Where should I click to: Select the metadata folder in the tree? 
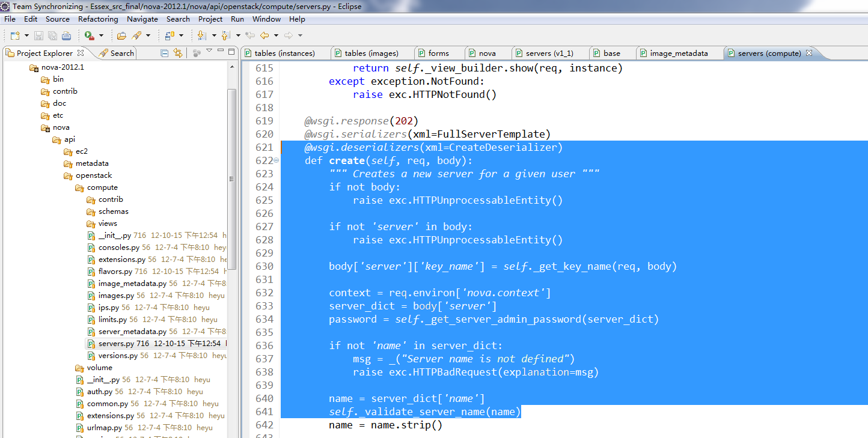(x=92, y=163)
